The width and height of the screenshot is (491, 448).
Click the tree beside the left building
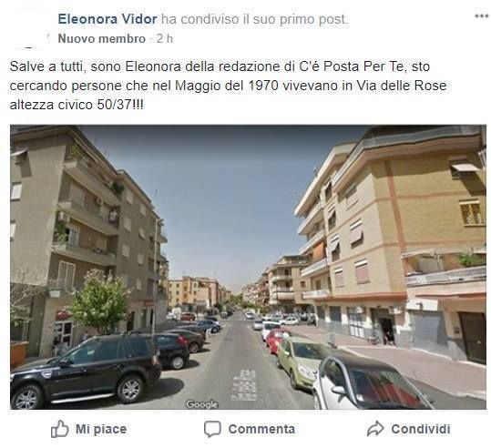(x=99, y=300)
